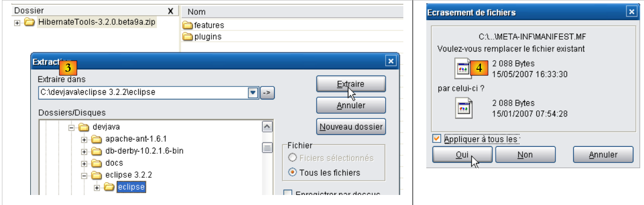644x205 pixels.
Task: Select the HibernateTools zip archive icon
Action: coord(30,22)
